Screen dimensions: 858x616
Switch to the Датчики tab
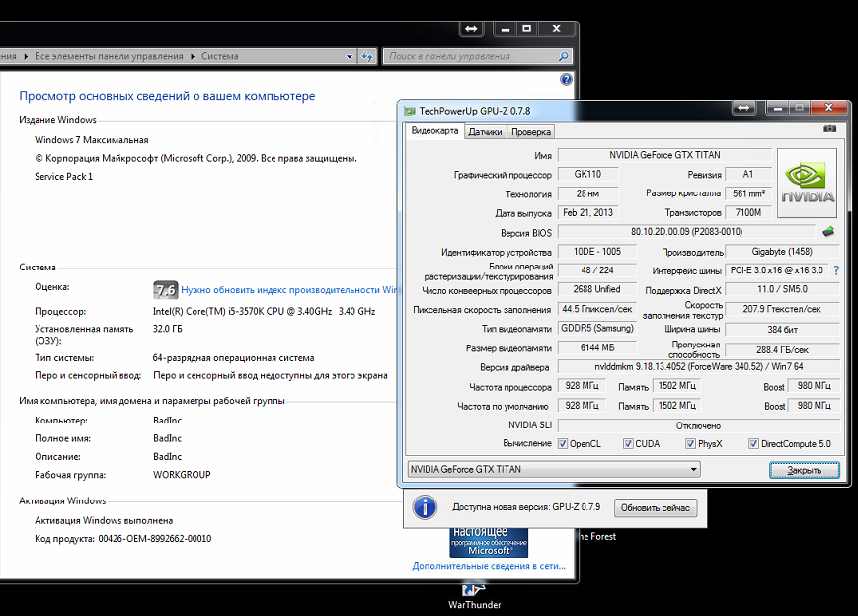[x=486, y=132]
